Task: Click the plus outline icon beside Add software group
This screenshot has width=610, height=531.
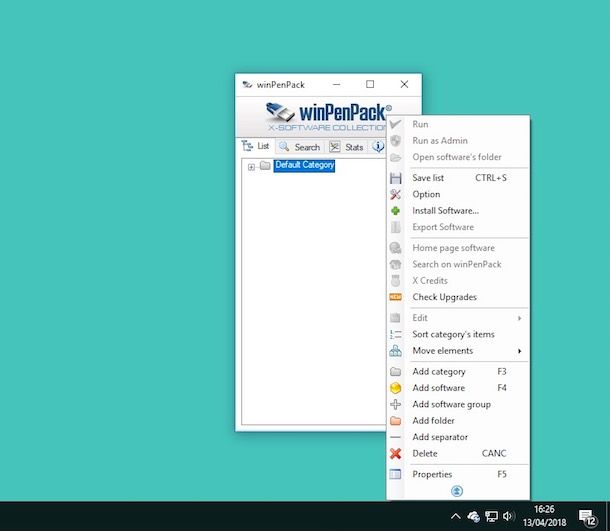Action: coord(395,405)
